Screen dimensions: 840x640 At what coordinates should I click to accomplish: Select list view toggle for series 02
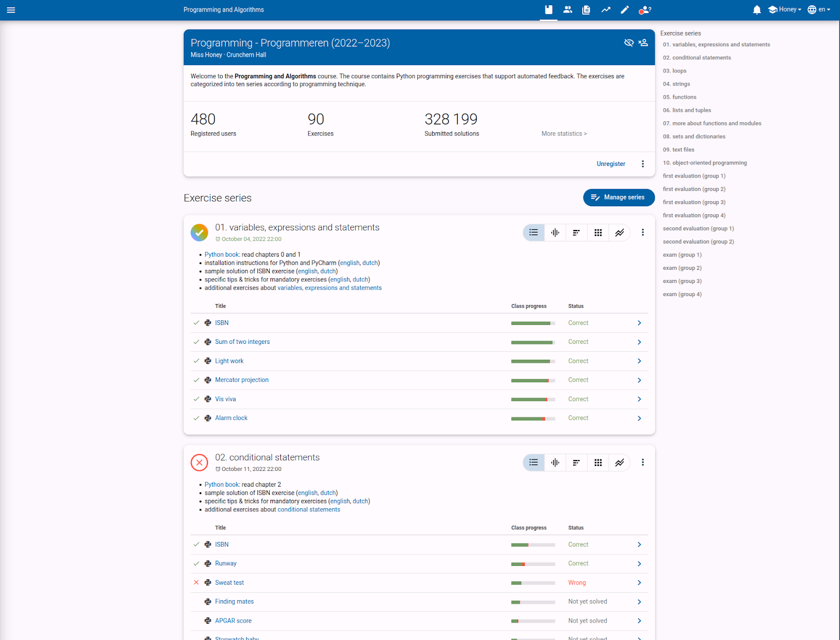click(x=533, y=463)
